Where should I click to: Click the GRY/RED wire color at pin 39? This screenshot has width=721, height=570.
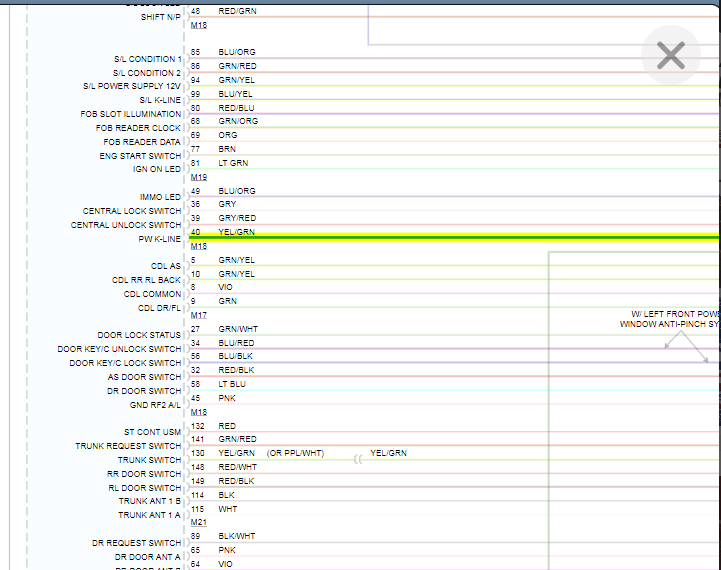point(237,218)
